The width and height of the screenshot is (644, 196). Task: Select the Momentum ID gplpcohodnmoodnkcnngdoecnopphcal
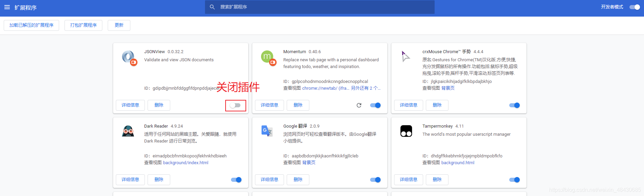[x=330, y=82]
